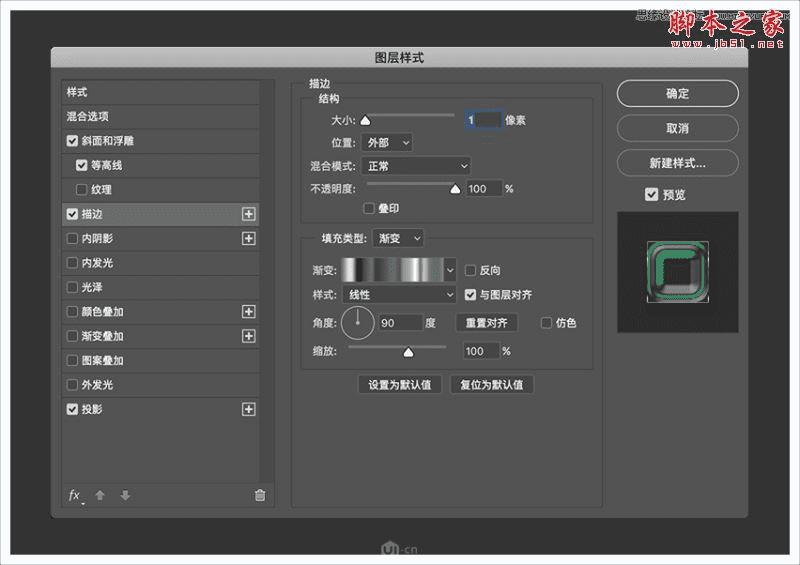Click the 大小 size slider handle

[365, 121]
